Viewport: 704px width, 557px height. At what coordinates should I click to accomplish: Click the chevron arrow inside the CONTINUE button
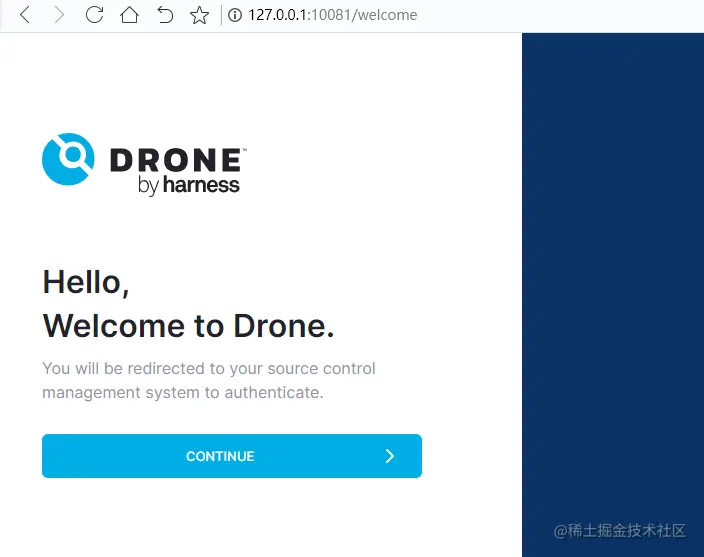(390, 456)
